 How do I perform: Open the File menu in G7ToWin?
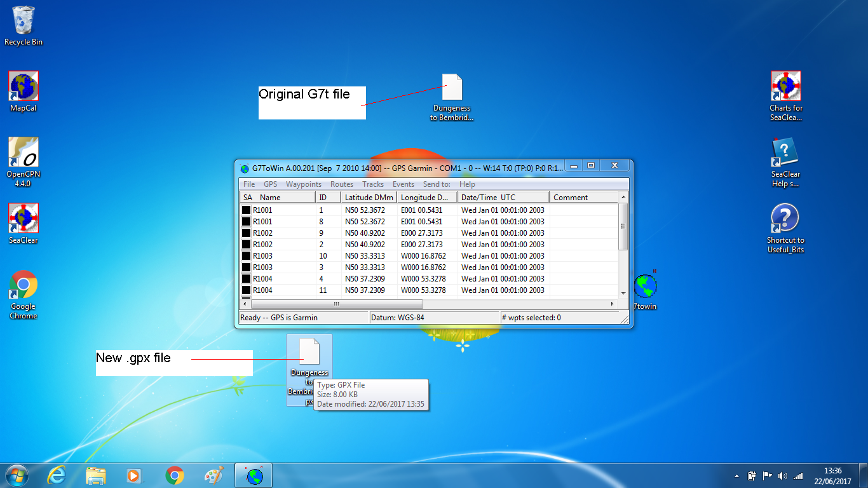click(249, 184)
